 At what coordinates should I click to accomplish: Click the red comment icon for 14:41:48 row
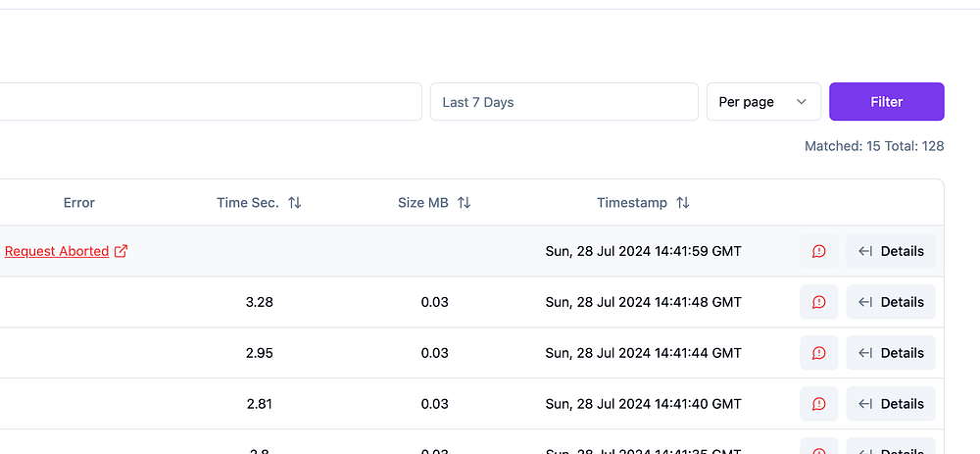819,302
